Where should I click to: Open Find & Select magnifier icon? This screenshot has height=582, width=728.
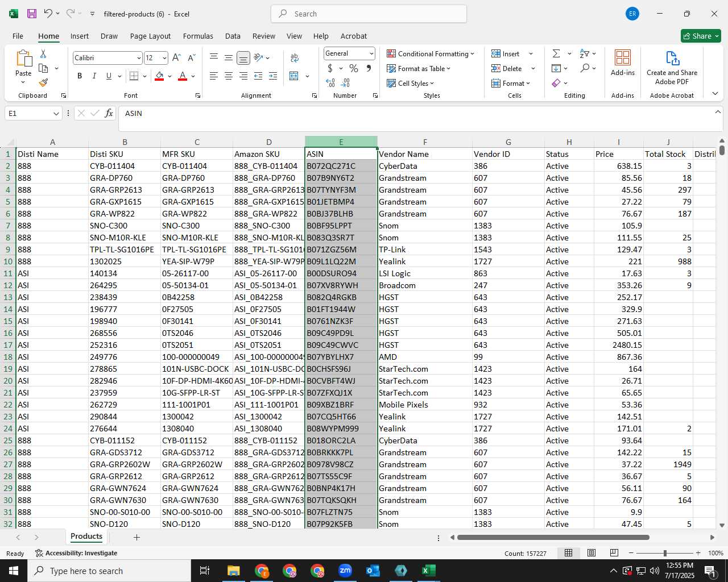tap(585, 68)
